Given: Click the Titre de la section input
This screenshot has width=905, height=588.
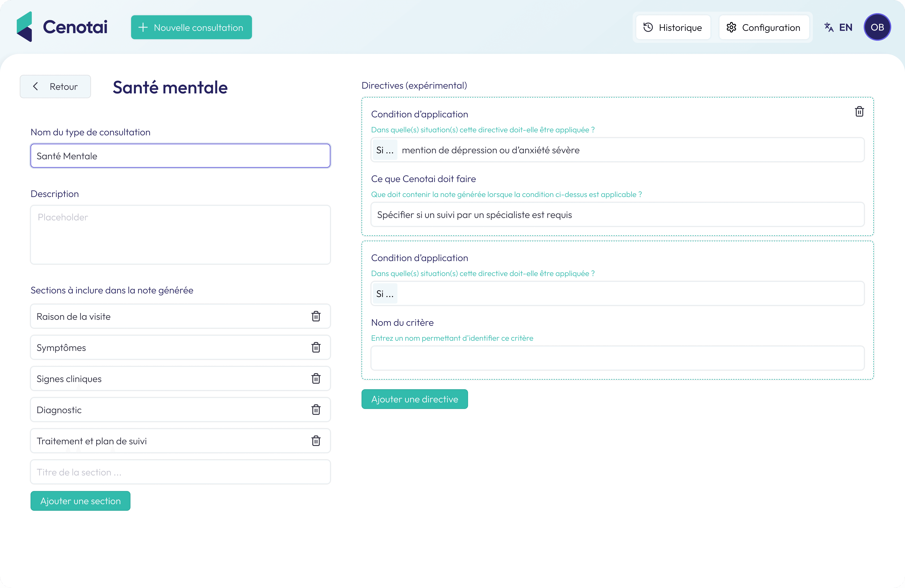Looking at the screenshot, I should pyautogui.click(x=180, y=472).
